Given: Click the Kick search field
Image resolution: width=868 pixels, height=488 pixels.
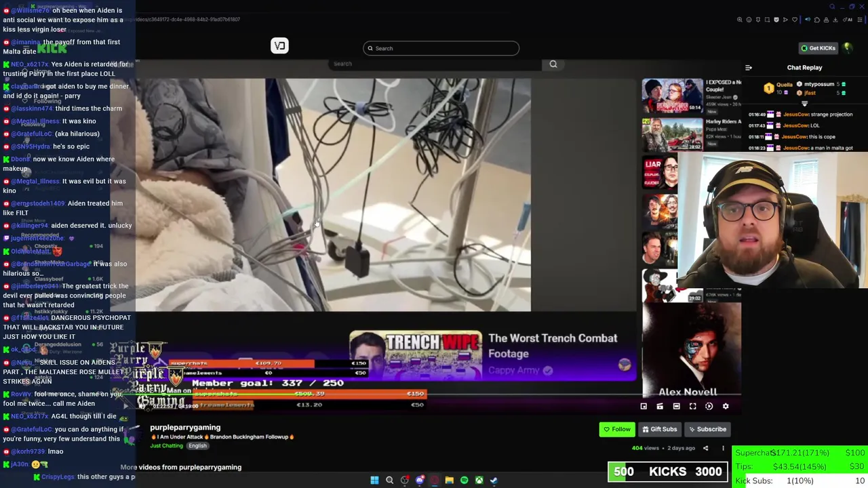Looking at the screenshot, I should (441, 48).
